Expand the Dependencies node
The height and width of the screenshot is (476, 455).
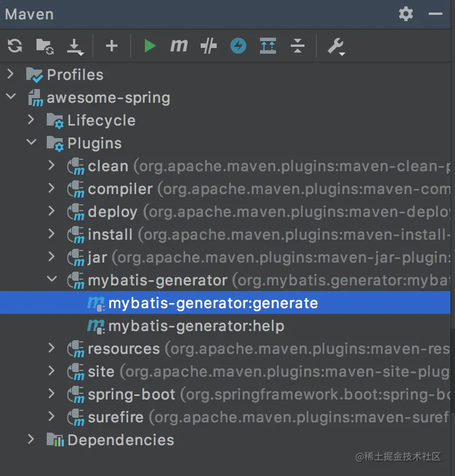pyautogui.click(x=31, y=439)
